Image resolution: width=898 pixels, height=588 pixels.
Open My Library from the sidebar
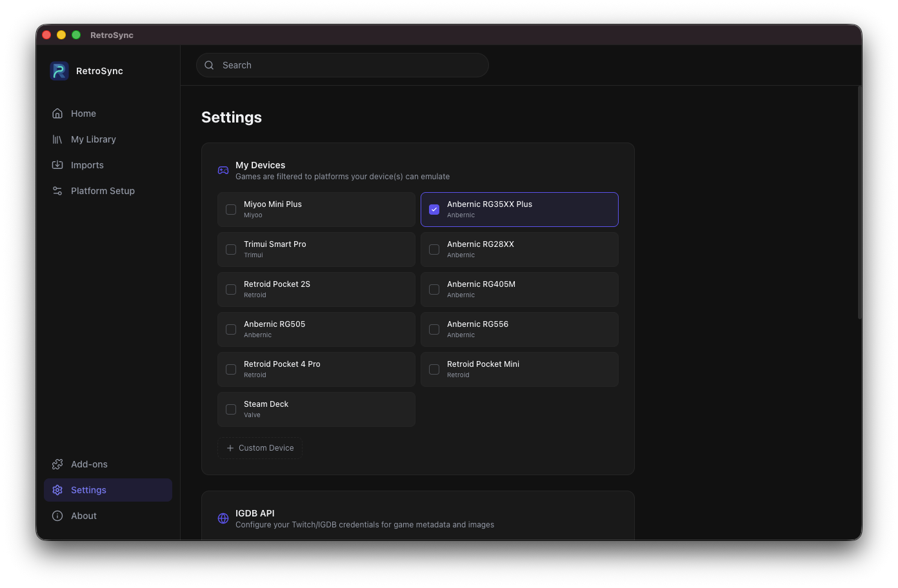pos(108,139)
